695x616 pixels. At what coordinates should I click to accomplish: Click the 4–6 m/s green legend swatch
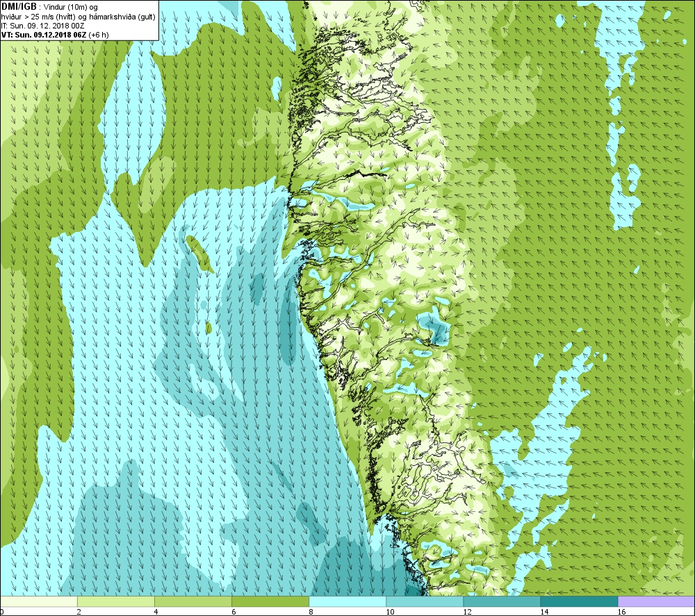[x=193, y=601]
